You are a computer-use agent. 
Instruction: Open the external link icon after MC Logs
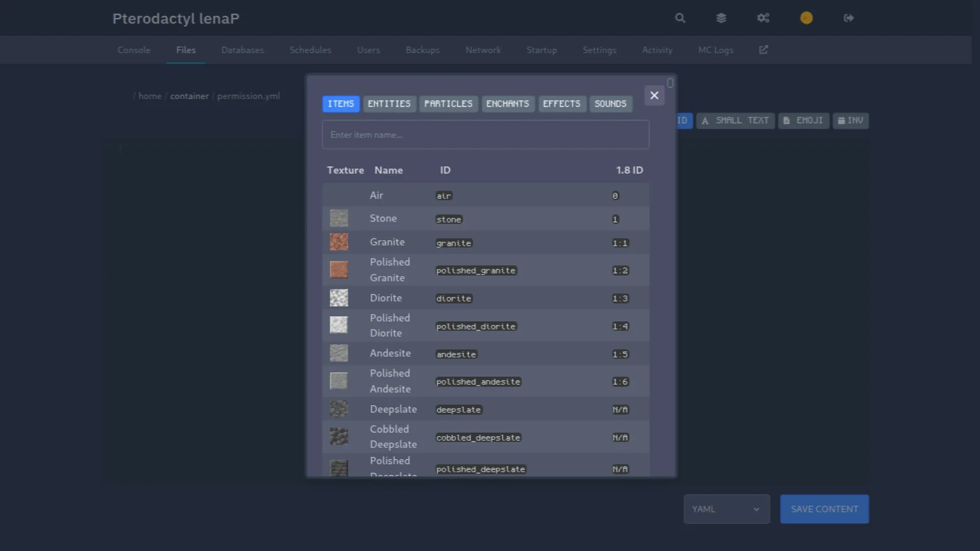pos(763,50)
